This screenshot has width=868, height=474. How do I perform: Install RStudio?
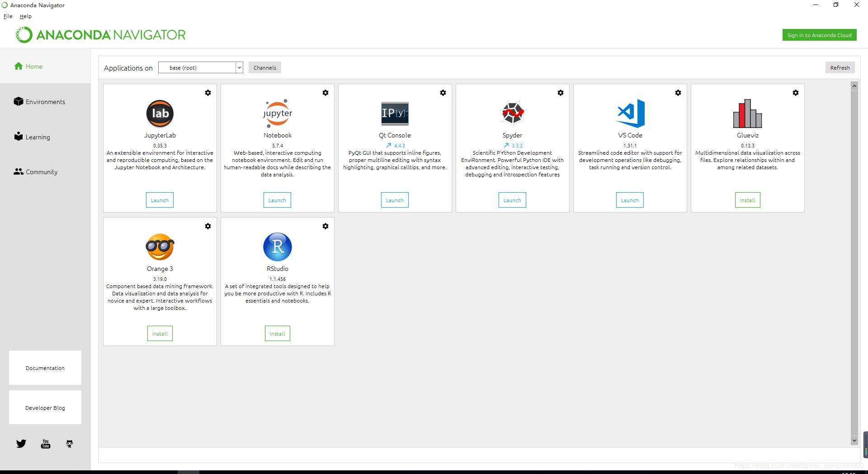click(278, 334)
